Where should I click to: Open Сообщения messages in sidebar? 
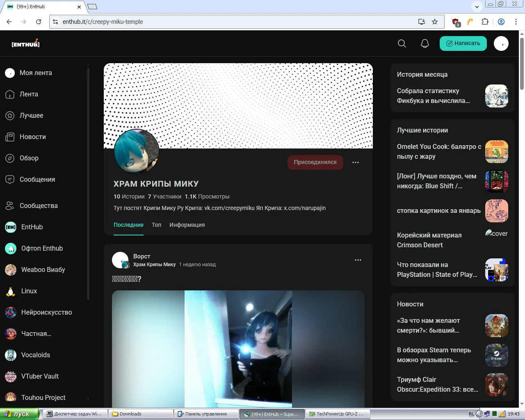pyautogui.click(x=37, y=180)
